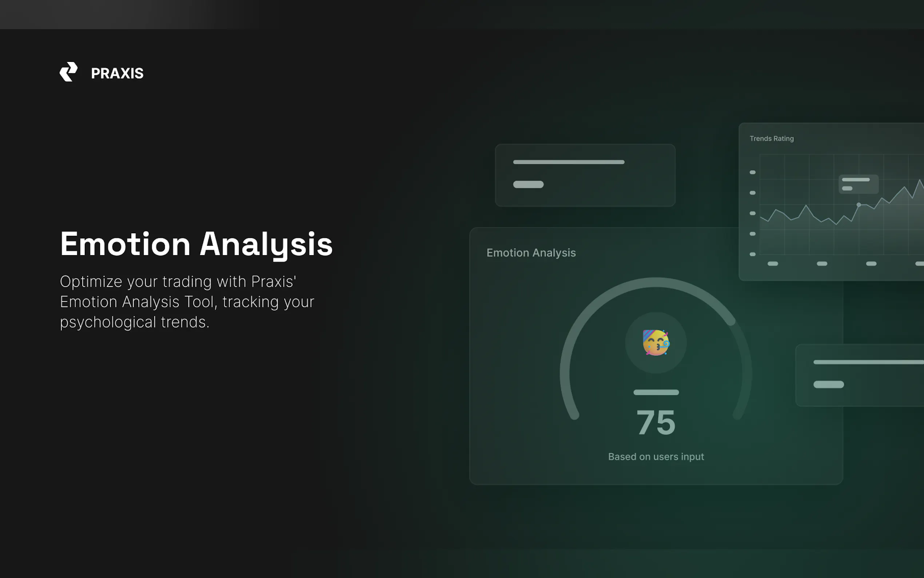Click the short pill in the lower-right card

[x=828, y=384]
